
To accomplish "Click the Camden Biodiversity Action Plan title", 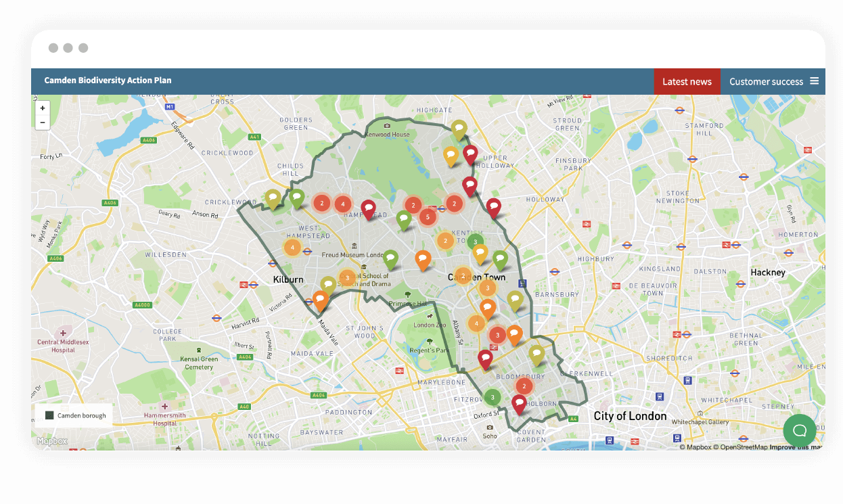I will click(x=108, y=81).
